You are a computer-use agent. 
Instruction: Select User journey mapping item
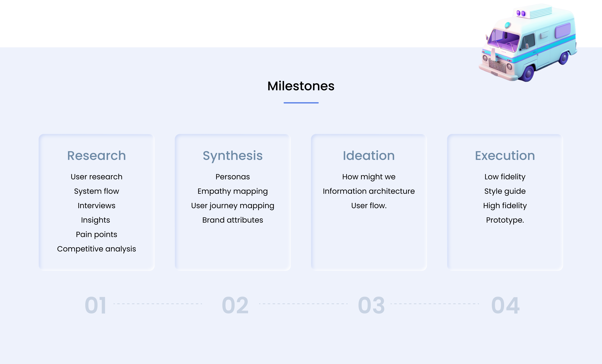tap(233, 206)
